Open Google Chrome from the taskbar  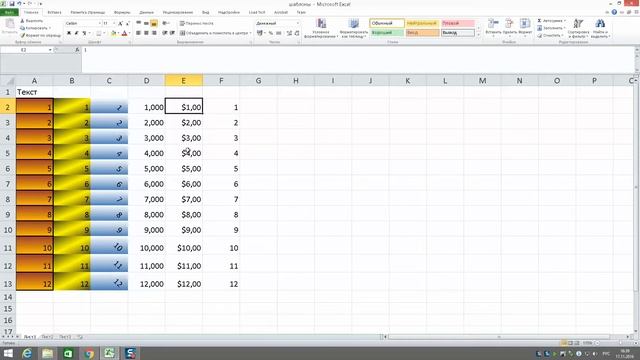click(x=89, y=353)
